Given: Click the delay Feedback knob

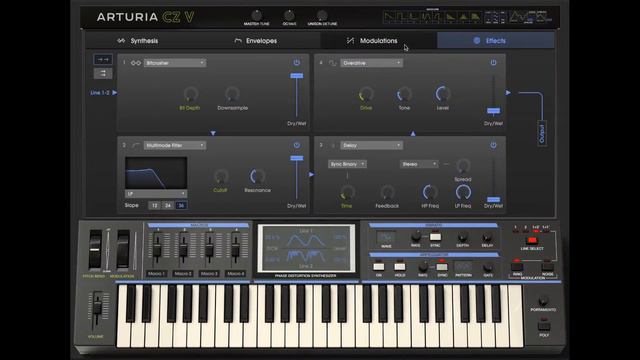Looking at the screenshot, I should pyautogui.click(x=387, y=192).
